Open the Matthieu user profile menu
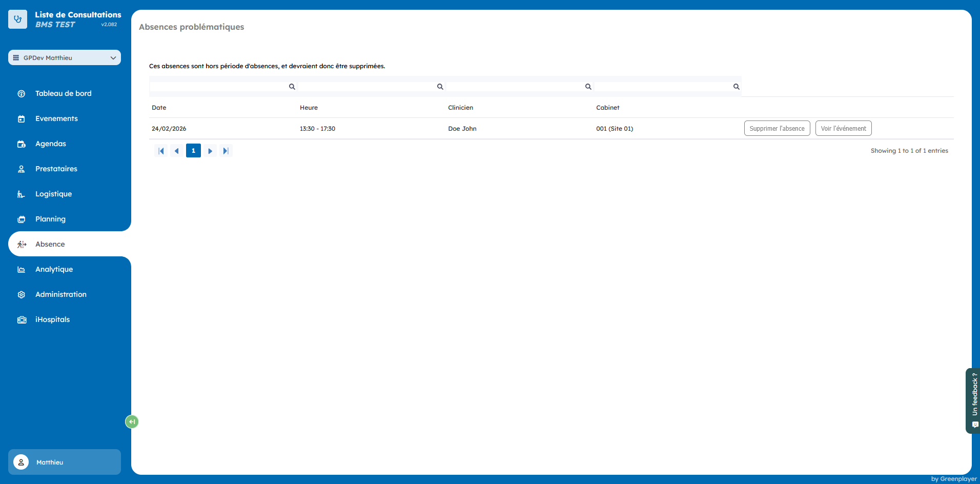 click(65, 462)
